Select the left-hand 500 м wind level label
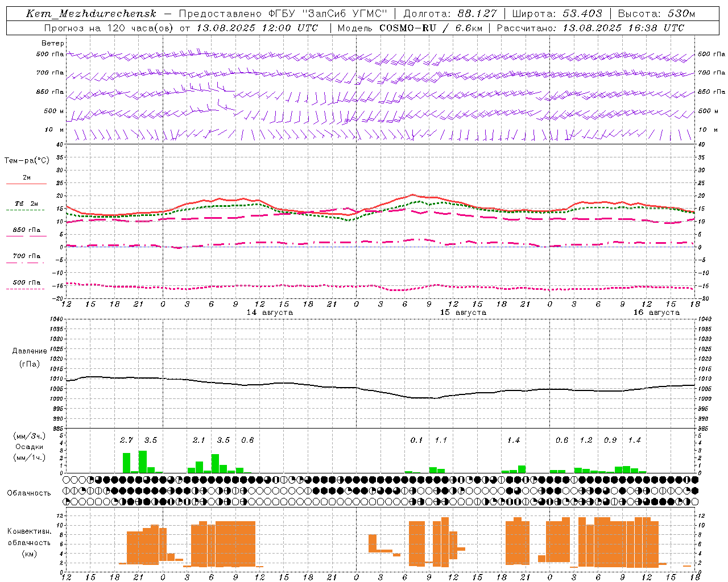 [53, 111]
